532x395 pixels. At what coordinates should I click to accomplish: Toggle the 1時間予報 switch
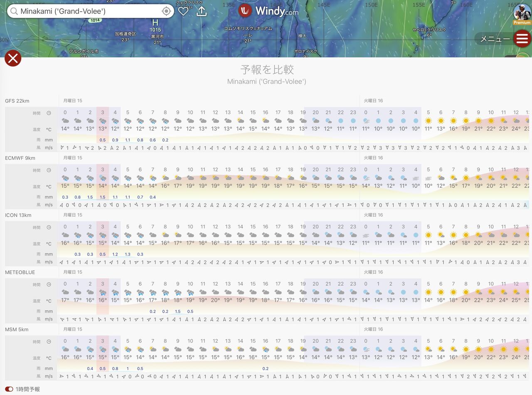click(10, 389)
